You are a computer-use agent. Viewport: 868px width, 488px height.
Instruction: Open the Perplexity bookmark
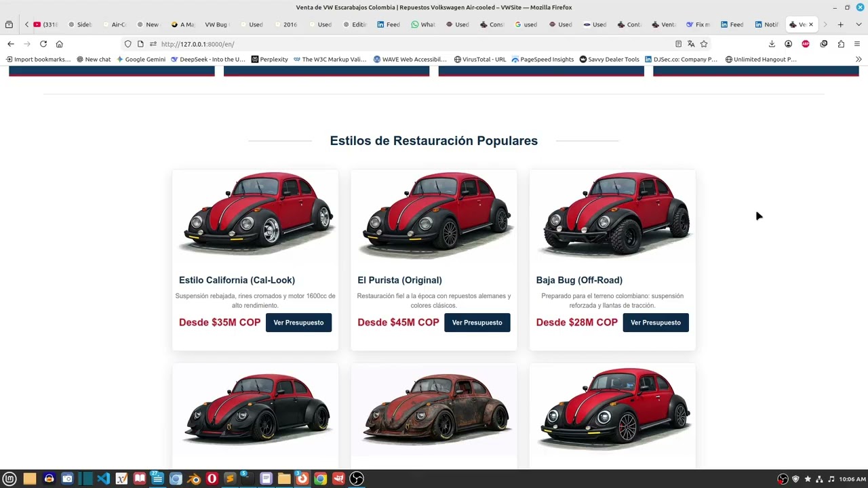(269, 60)
